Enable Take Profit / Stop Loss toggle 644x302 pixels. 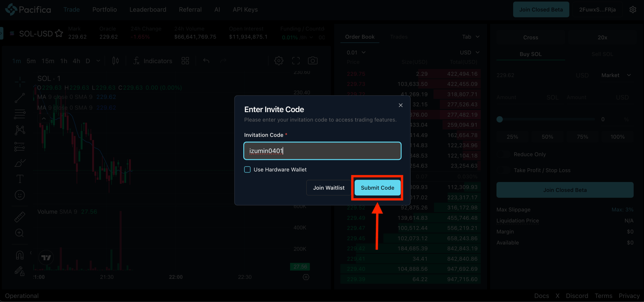click(504, 170)
